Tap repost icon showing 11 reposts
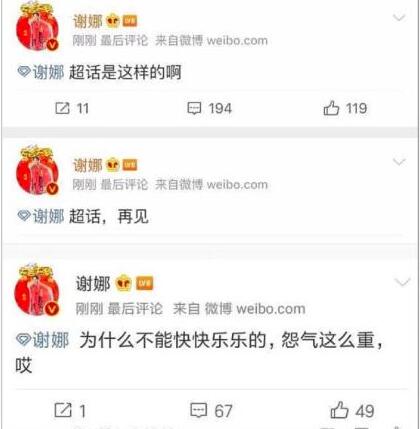420x429 pixels. (x=62, y=108)
